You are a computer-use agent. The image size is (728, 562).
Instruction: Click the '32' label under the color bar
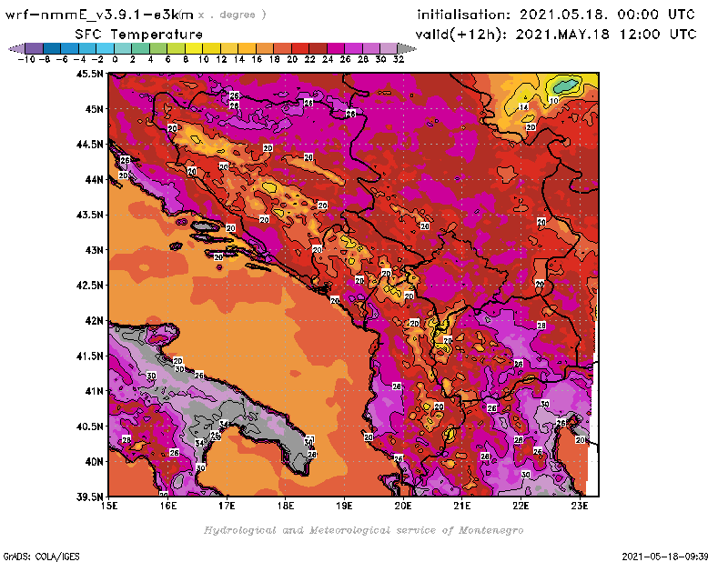(x=399, y=59)
